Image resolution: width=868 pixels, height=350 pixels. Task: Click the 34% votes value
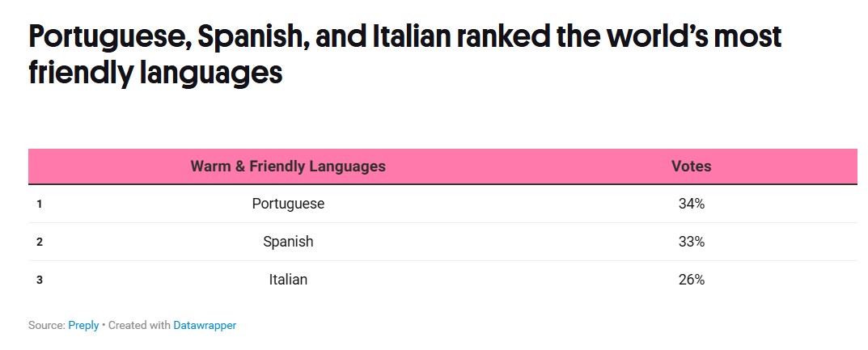click(x=692, y=204)
